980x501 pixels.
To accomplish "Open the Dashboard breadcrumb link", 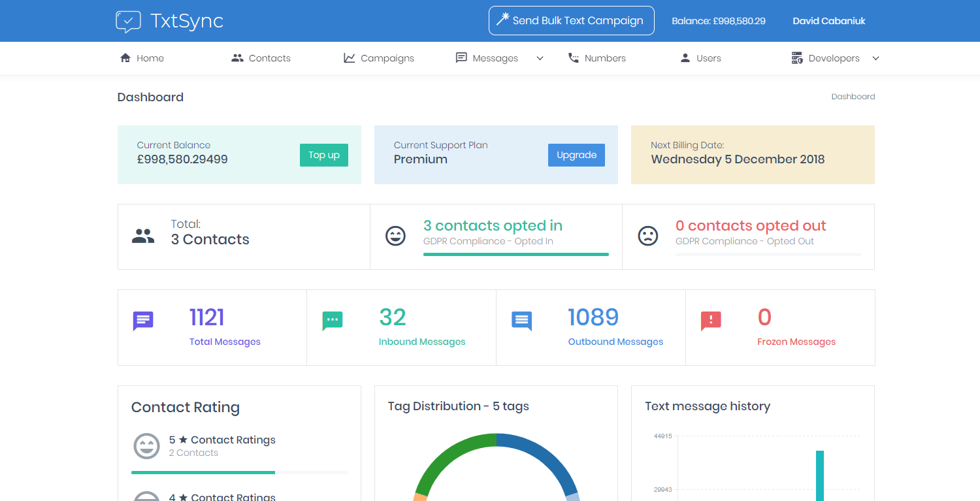I will 853,96.
